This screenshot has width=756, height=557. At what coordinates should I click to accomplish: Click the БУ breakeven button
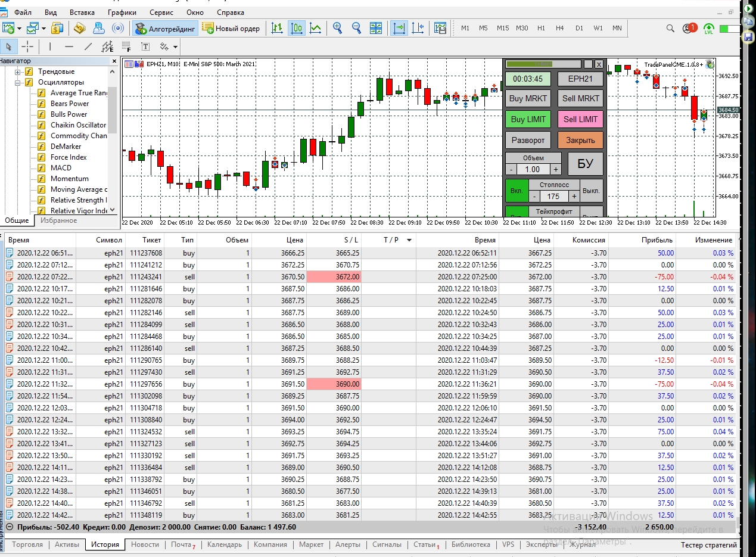(x=585, y=164)
